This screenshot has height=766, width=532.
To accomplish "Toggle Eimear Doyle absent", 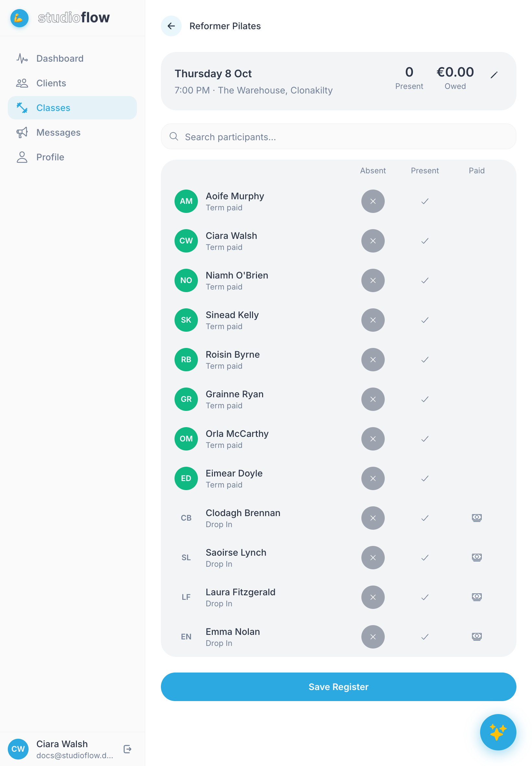I will pos(373,478).
